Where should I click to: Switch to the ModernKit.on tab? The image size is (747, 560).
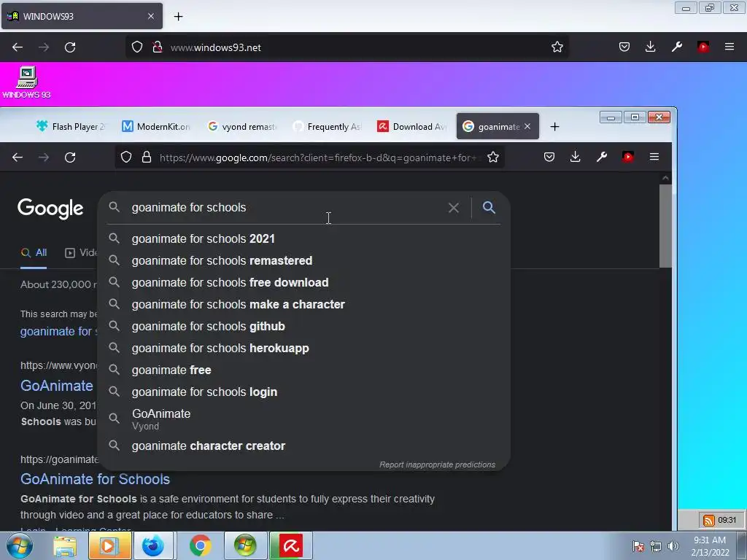156,127
